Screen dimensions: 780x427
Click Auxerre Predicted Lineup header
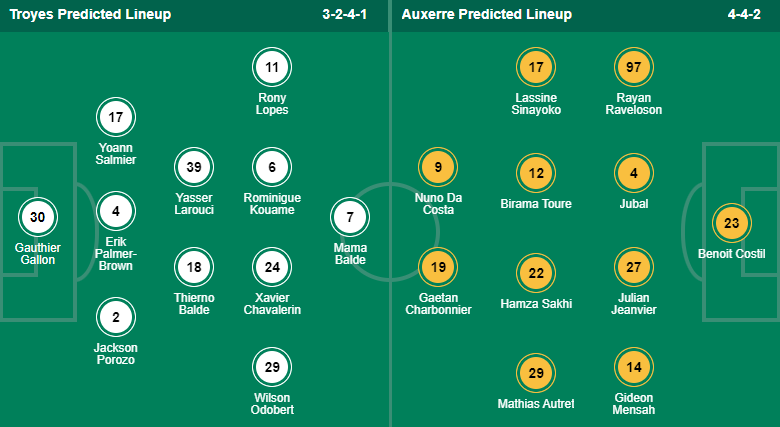click(487, 14)
